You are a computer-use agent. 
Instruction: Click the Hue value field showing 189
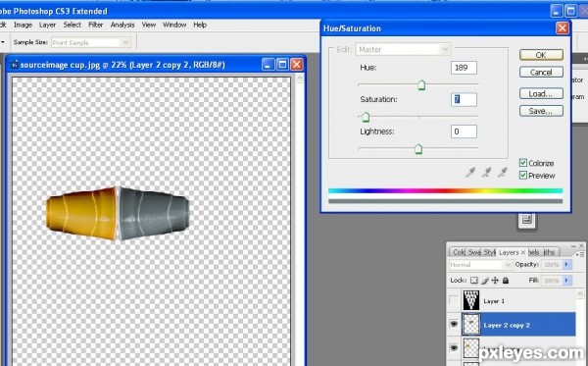464,68
